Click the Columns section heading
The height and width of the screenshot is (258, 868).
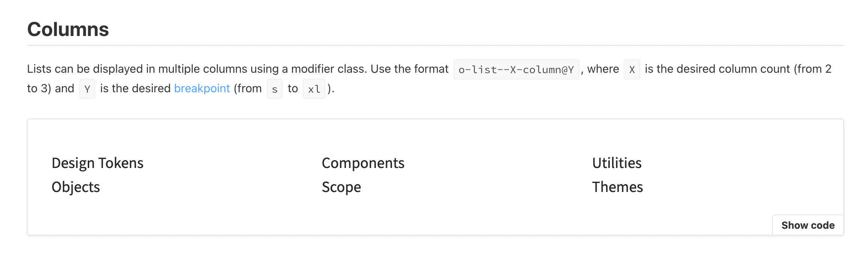click(68, 29)
